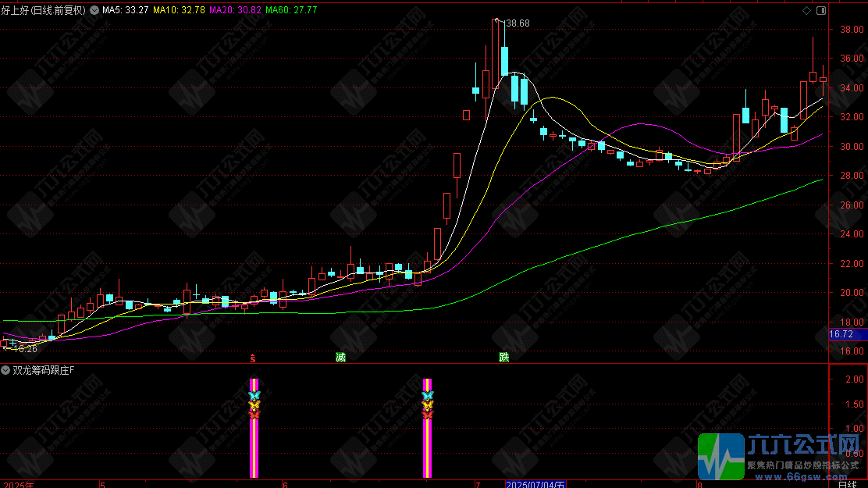Click the 2025/07/04 date marker on timeline
The height and width of the screenshot is (488, 868).
tap(535, 485)
